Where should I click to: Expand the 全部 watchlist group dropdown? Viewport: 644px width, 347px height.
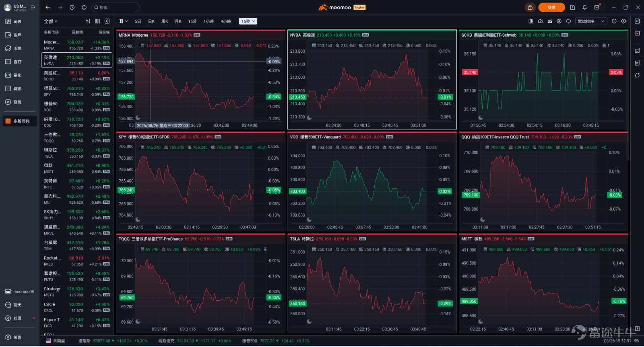(x=51, y=21)
